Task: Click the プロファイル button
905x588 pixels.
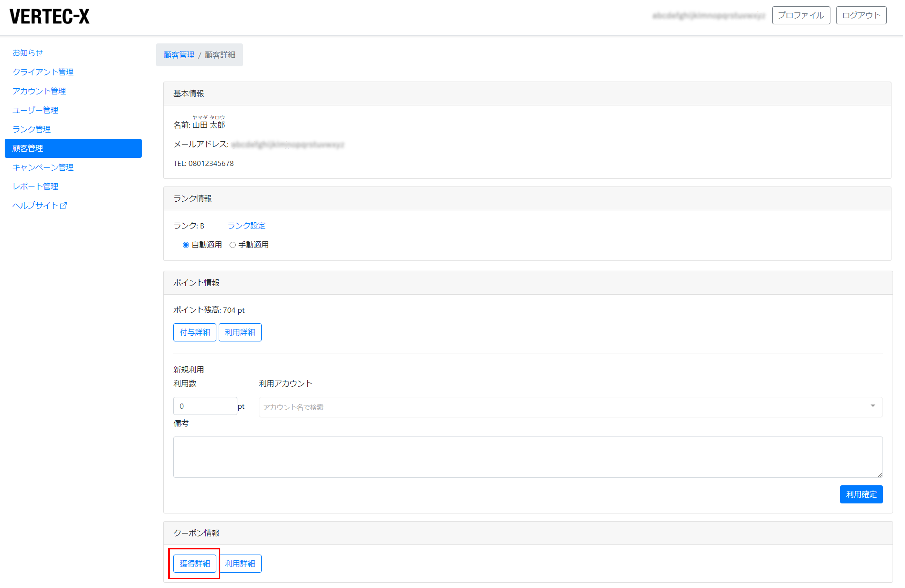Action: click(801, 15)
